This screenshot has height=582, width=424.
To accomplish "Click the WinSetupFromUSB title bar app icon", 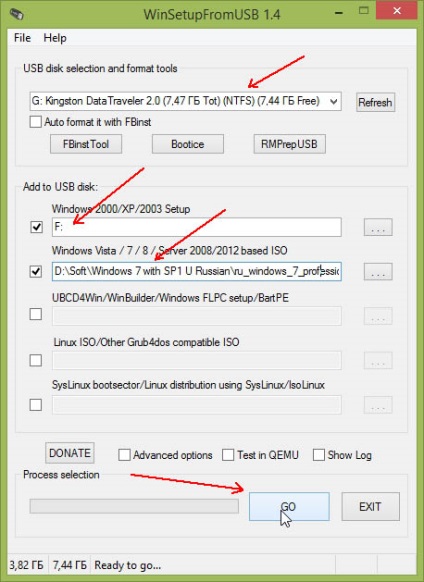I will (x=17, y=14).
